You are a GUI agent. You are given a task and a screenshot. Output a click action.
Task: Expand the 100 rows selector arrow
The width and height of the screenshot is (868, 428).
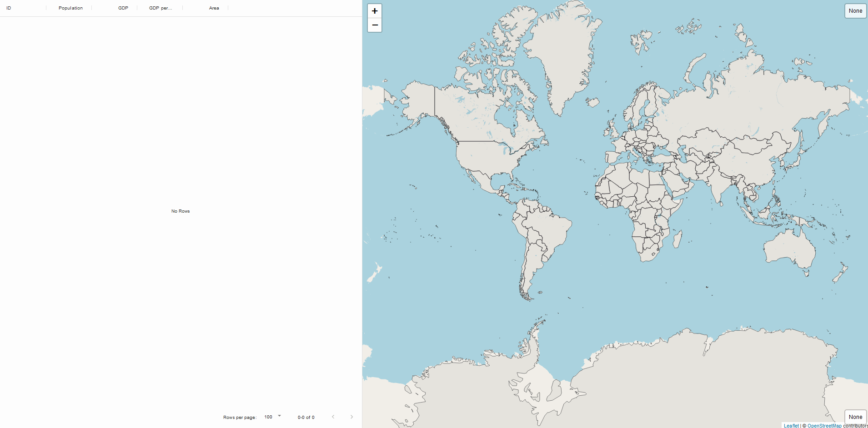coord(280,415)
